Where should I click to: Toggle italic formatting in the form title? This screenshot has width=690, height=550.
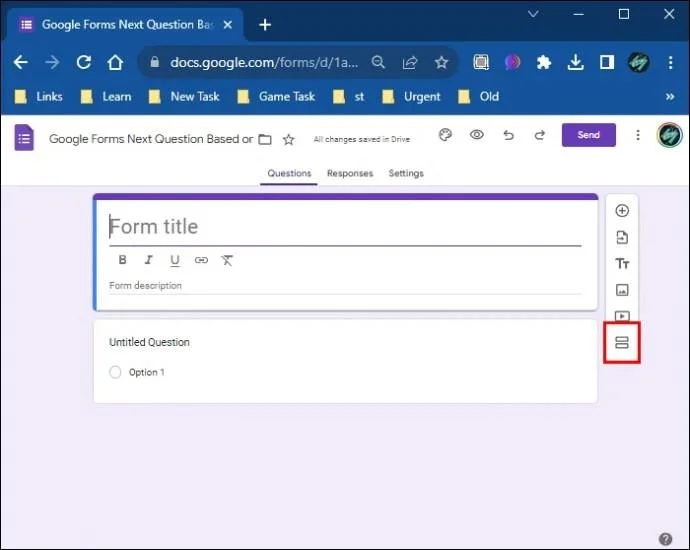pyautogui.click(x=149, y=260)
